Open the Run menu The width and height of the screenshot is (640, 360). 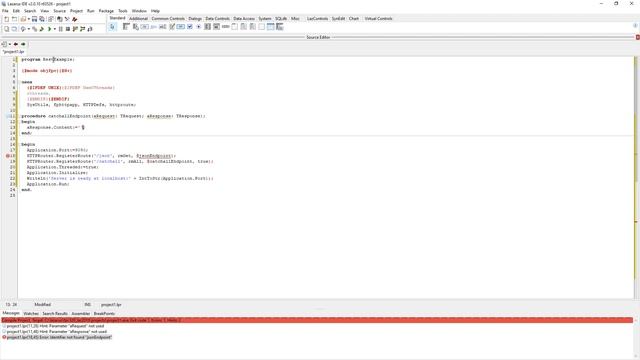tap(91, 11)
